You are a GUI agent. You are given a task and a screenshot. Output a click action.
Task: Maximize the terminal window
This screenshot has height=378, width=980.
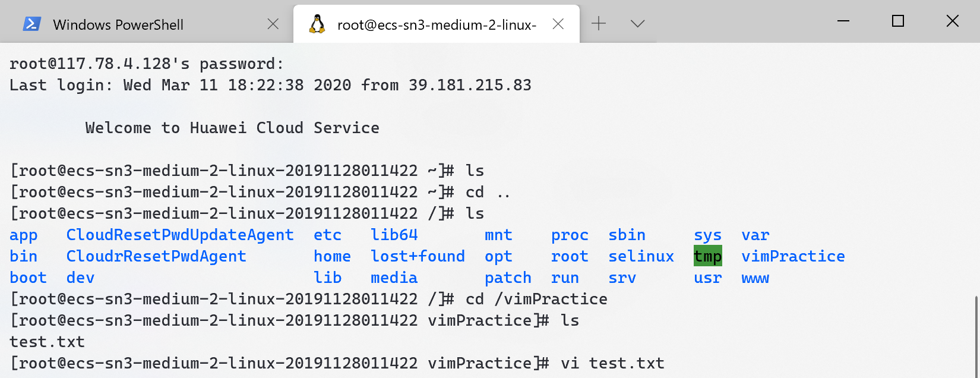pos(898,21)
